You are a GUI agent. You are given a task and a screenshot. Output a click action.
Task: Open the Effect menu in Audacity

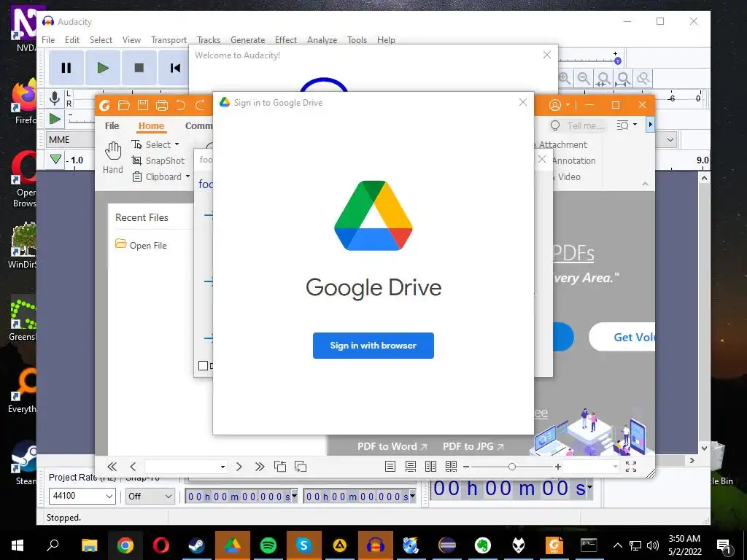[x=286, y=40]
